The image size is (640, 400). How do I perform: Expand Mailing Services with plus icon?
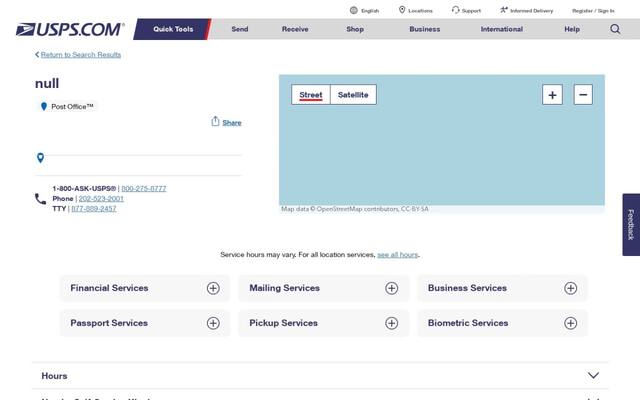click(391, 288)
